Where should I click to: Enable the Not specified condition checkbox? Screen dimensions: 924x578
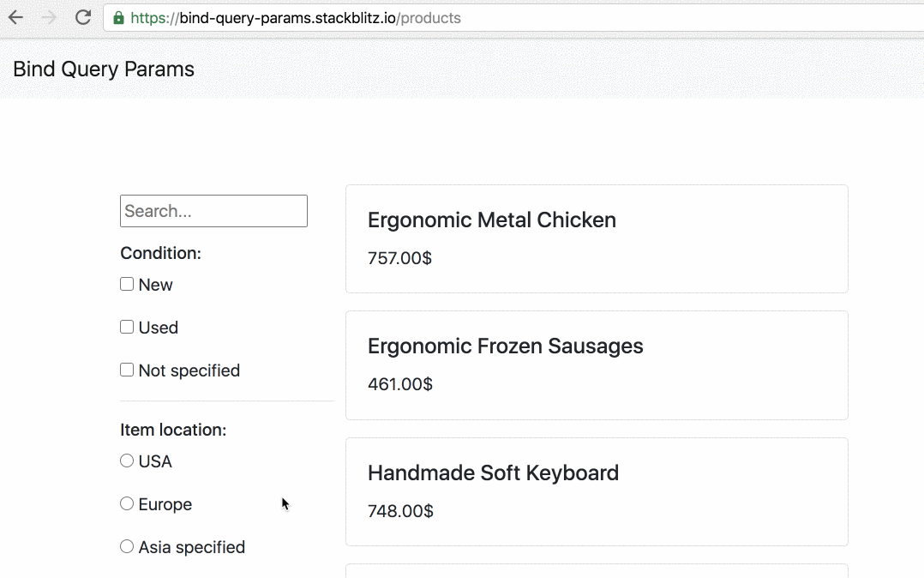pyautogui.click(x=127, y=370)
